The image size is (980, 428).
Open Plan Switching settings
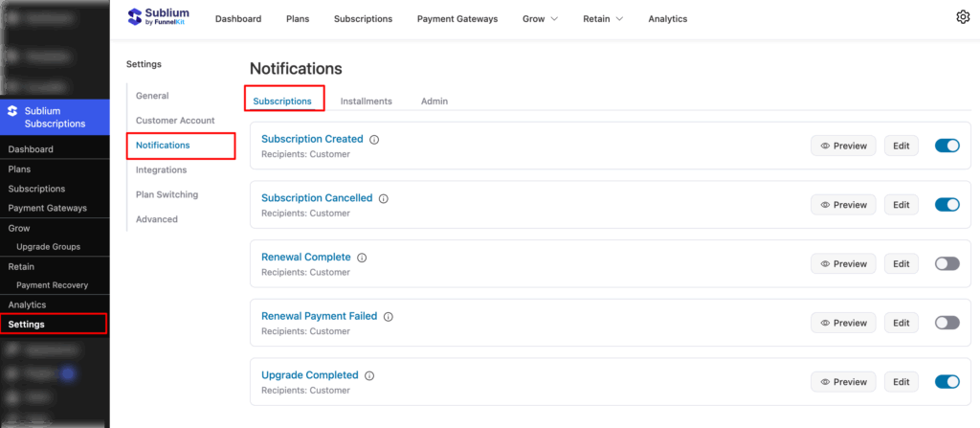click(167, 194)
